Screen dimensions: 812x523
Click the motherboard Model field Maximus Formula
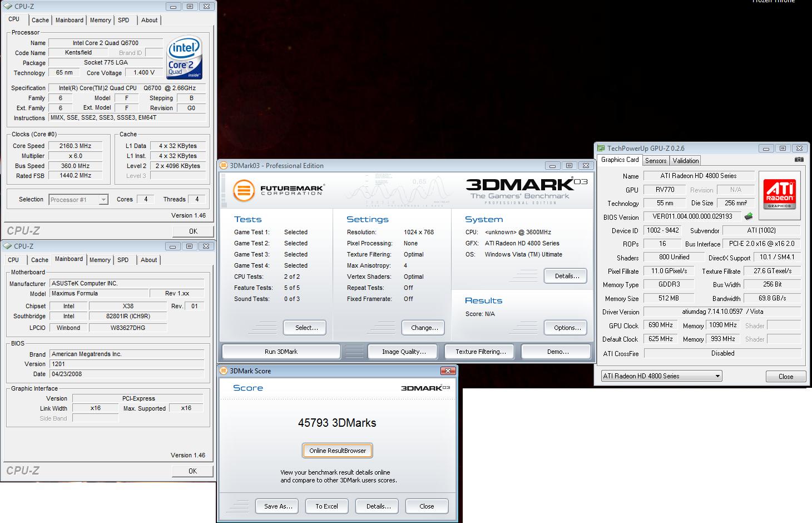100,293
